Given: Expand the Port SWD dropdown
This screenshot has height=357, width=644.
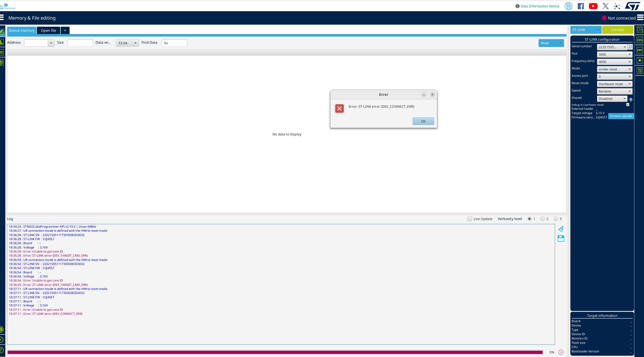Looking at the screenshot, I should [x=614, y=54].
